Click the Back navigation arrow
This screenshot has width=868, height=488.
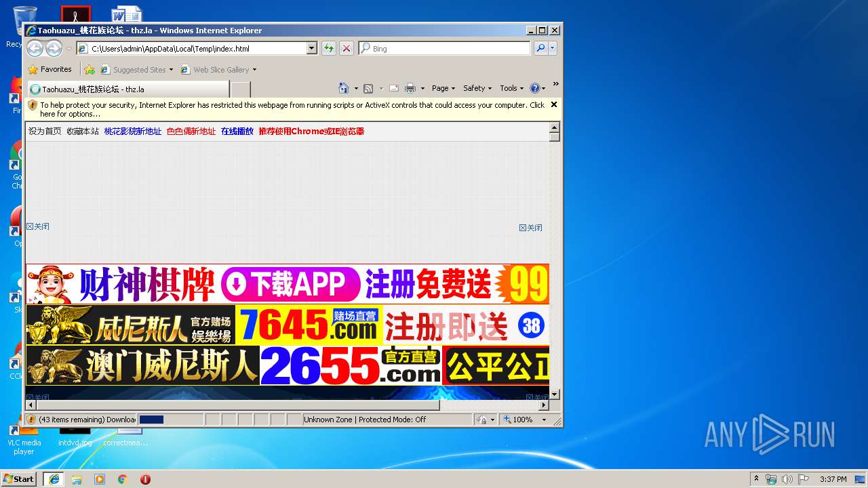click(x=35, y=48)
